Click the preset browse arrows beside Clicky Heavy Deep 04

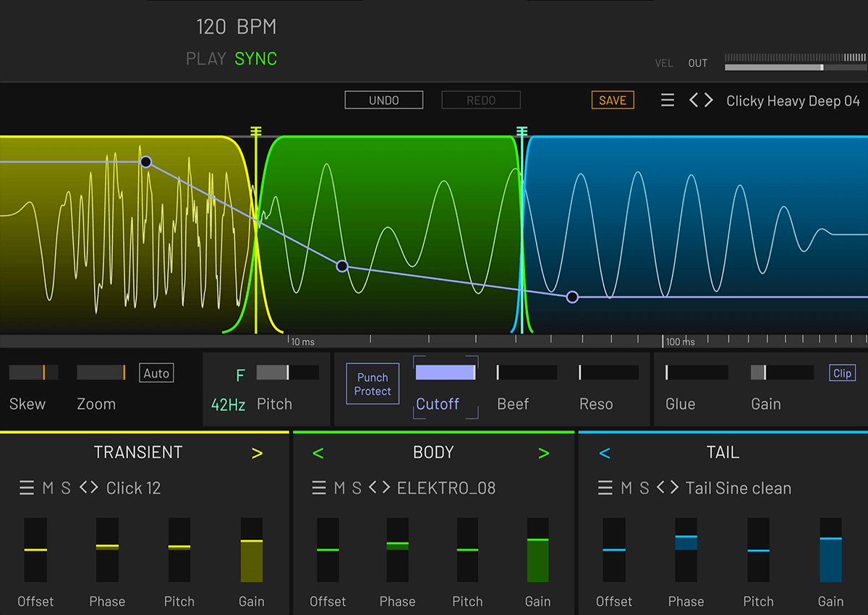(700, 101)
